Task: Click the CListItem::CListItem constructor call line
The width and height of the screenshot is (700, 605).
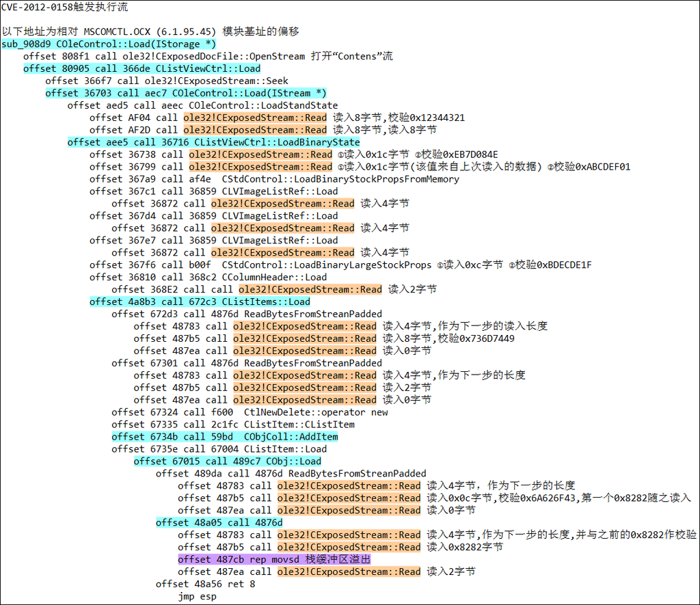Action: [x=233, y=425]
